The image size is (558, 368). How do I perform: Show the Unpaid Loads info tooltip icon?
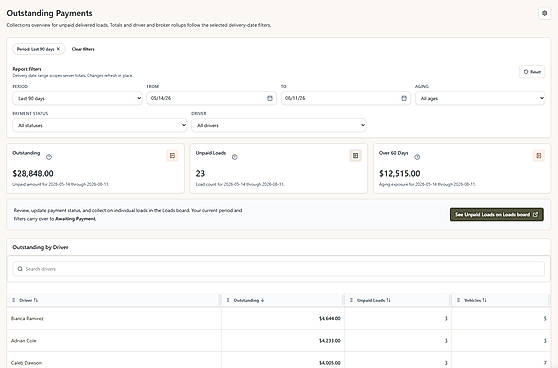235,157
